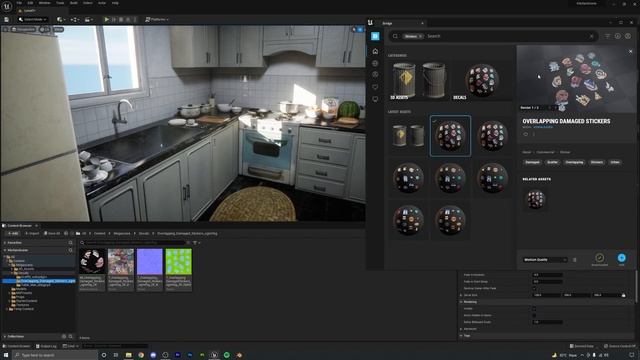Click the Damaged tag button
This screenshot has height=360, width=640.
[532, 162]
